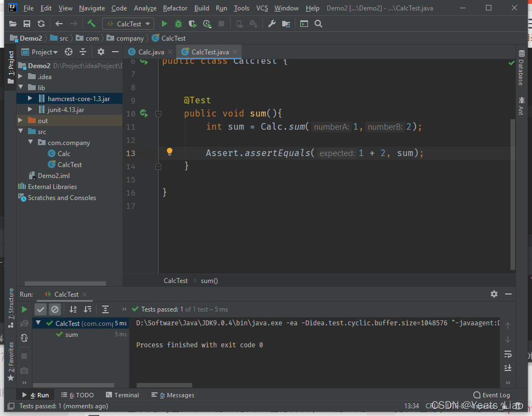Screen dimensions: 532x416
Task: Run CalcTest with green play button in toolbar
Action: click(x=164, y=24)
